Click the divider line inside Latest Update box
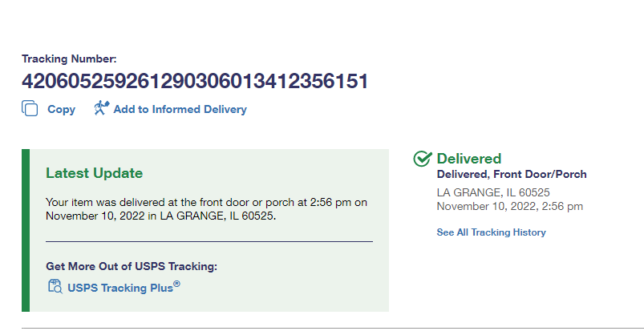Viewport: 644px width, 331px height. point(209,240)
